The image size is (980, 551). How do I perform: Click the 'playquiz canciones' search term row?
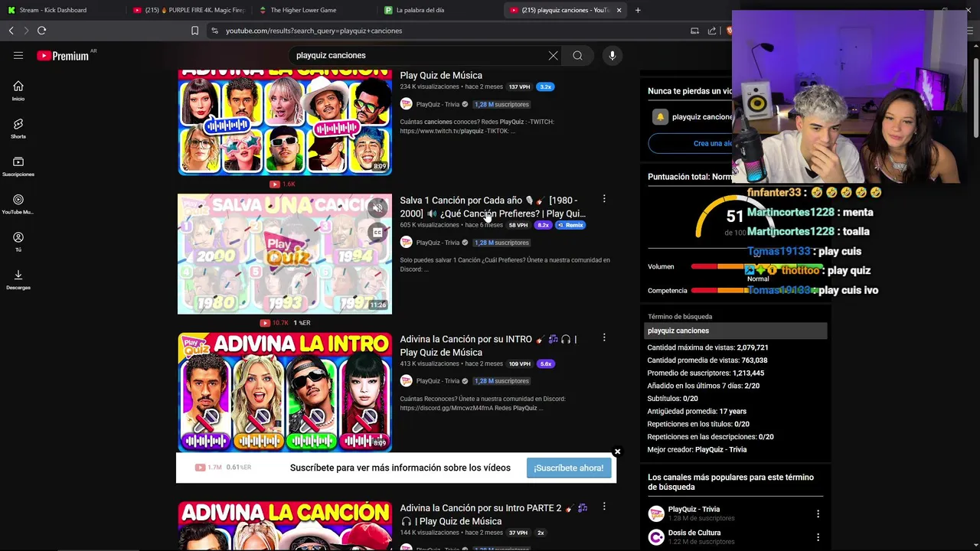click(736, 331)
